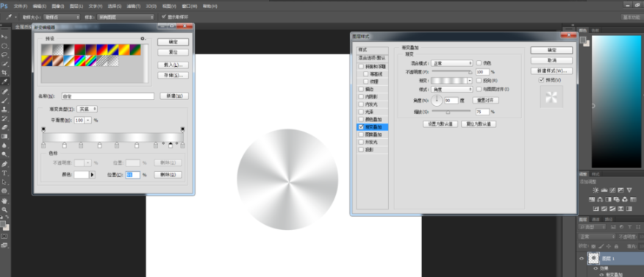Select the Hand tool
The height and width of the screenshot is (277, 644).
(x=5, y=201)
